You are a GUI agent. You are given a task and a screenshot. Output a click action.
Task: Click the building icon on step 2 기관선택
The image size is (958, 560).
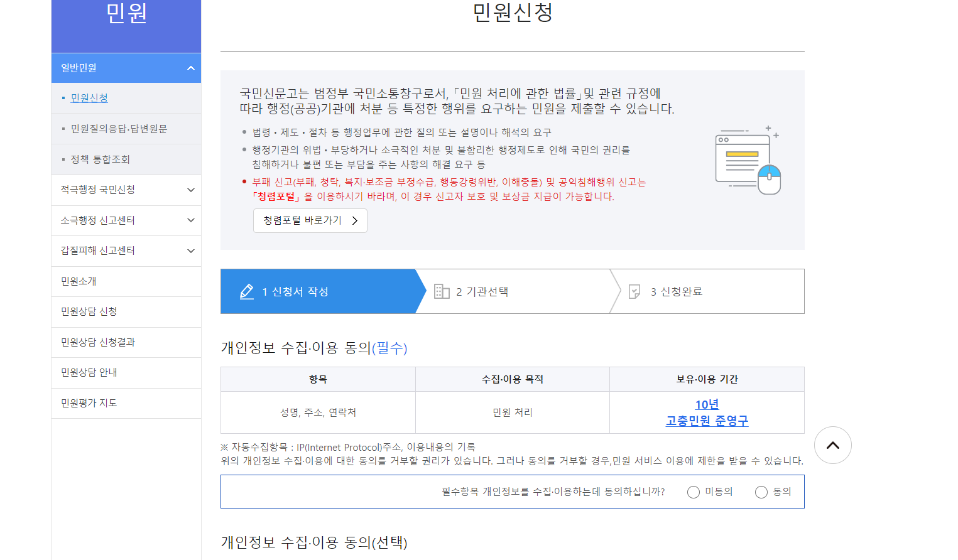[442, 291]
